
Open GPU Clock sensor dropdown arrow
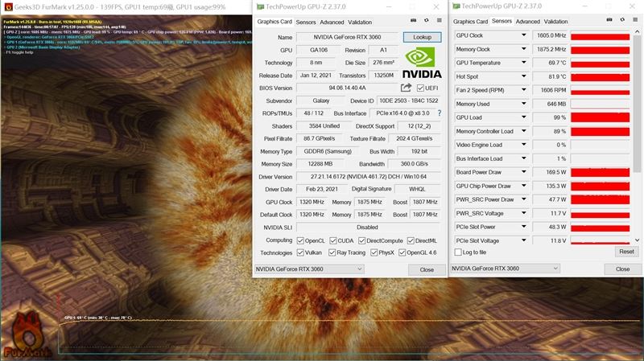524,35
